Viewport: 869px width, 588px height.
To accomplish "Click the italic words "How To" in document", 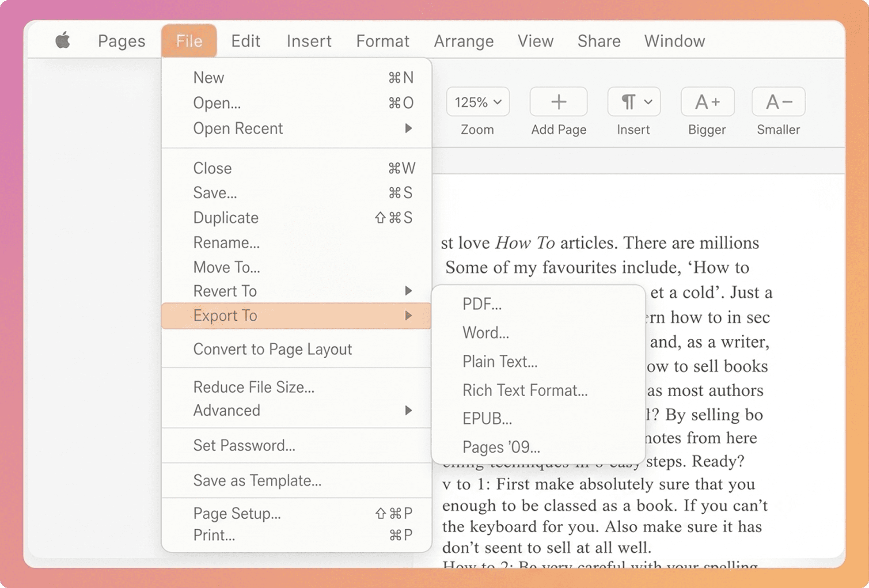I will point(525,243).
